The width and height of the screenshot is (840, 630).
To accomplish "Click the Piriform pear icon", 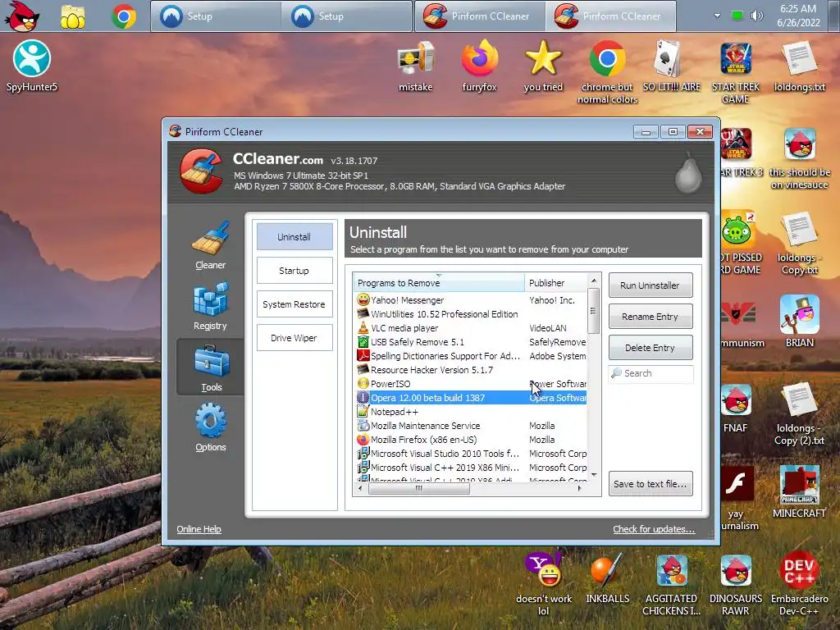I will point(688,172).
